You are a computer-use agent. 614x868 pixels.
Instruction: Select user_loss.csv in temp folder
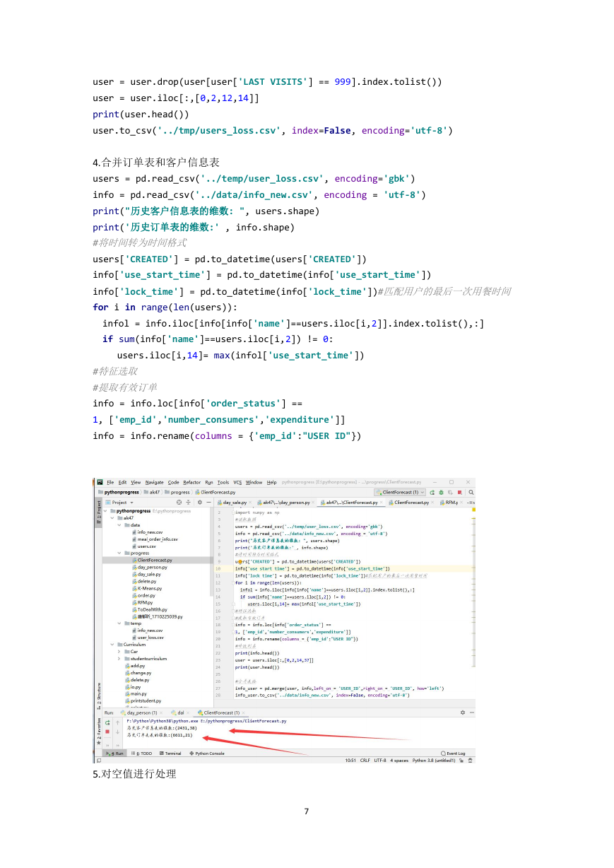point(147,638)
